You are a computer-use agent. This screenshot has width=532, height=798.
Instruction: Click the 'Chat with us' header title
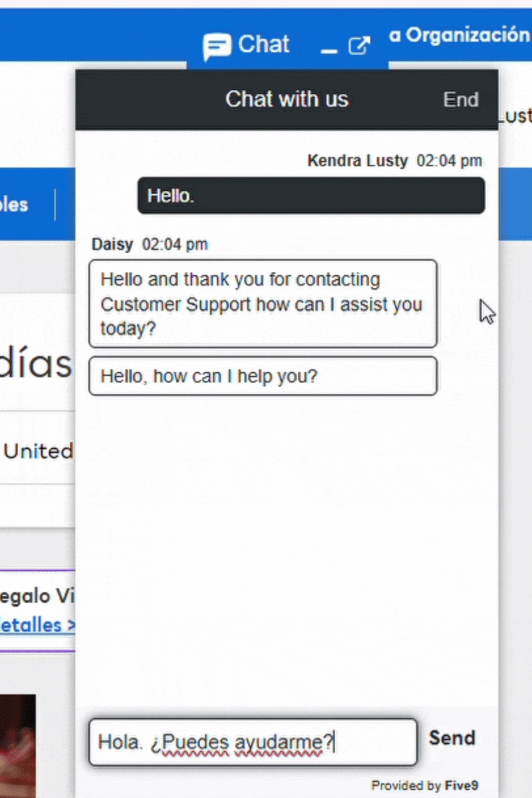[x=287, y=99]
